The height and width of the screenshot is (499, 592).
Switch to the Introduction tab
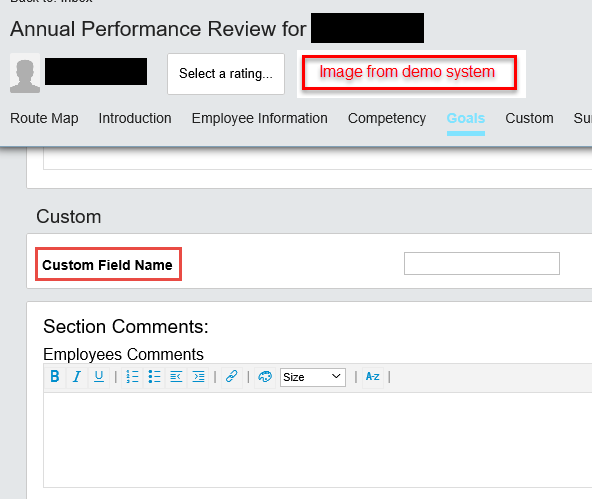tap(135, 118)
